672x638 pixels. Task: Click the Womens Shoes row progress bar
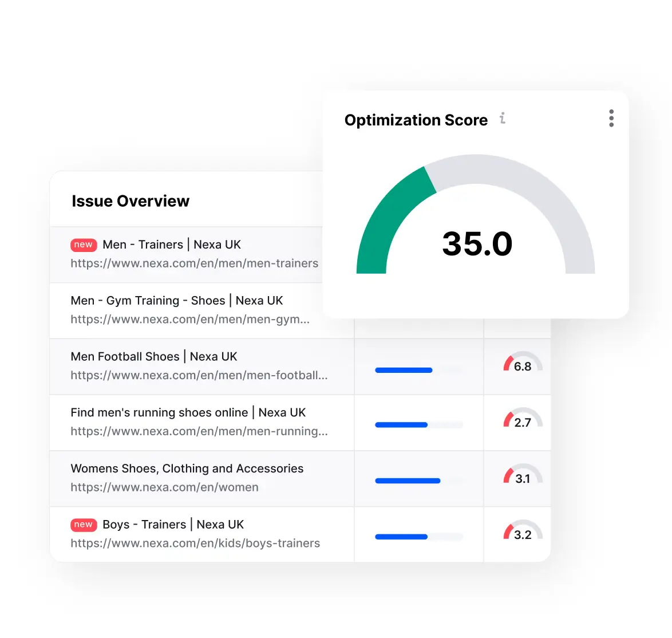point(418,481)
